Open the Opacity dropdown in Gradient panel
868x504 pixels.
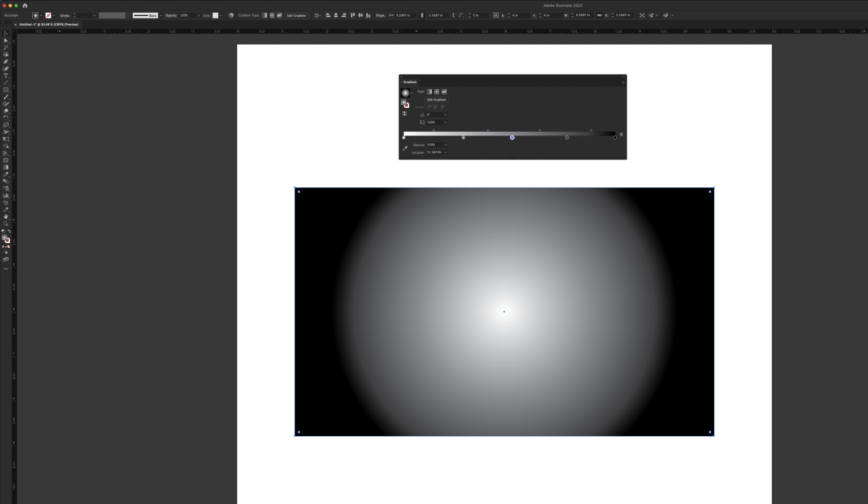tap(445, 145)
